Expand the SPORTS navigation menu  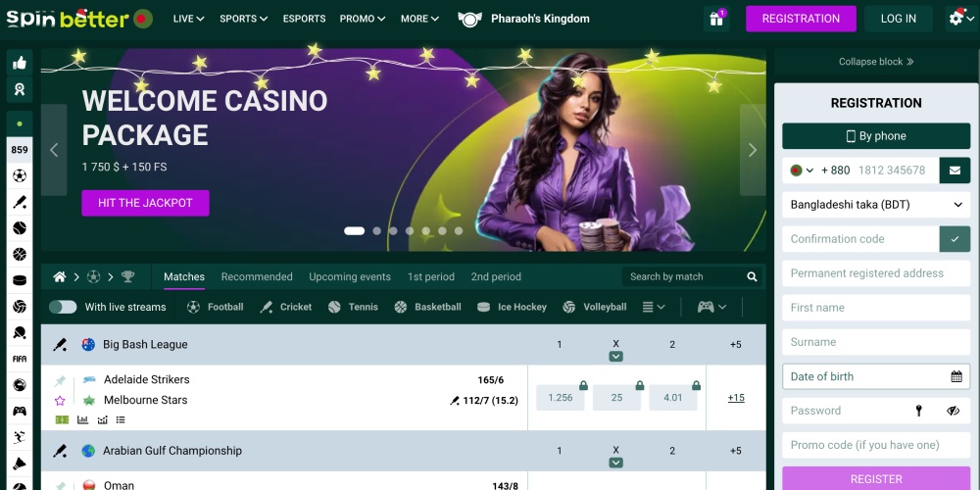pos(244,19)
